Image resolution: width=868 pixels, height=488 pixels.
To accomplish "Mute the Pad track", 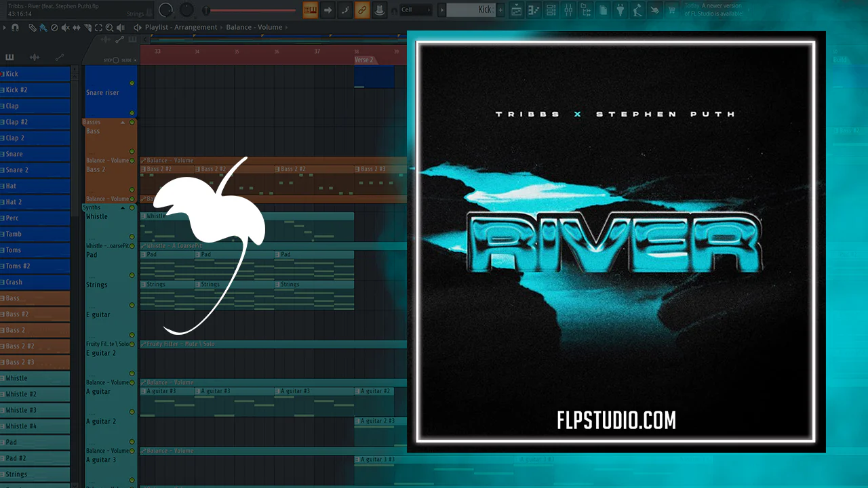I will [x=132, y=275].
